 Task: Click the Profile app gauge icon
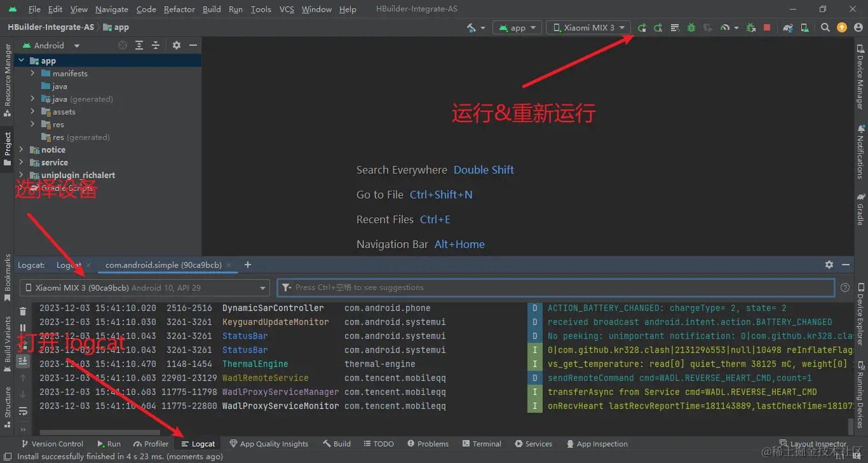pos(725,27)
